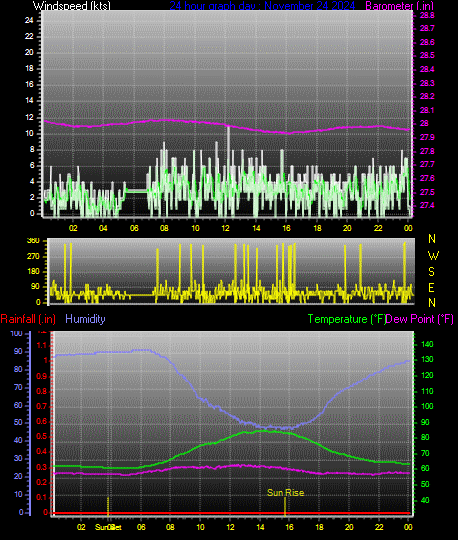Viewport: 458px width, 540px height.
Task: Click the Sun Rise marker label
Action: (x=285, y=492)
